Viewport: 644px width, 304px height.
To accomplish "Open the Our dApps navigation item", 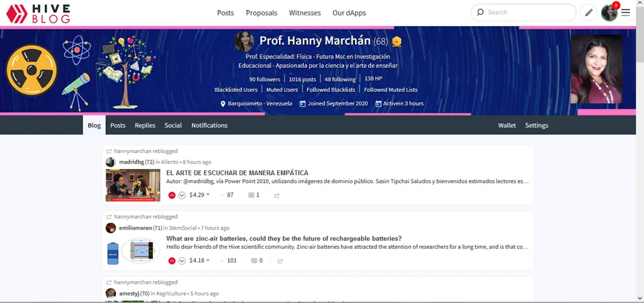I will point(349,13).
